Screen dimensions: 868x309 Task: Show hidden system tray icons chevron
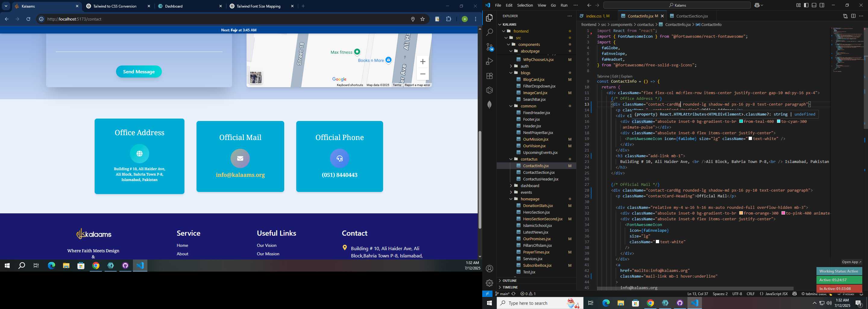click(x=814, y=303)
